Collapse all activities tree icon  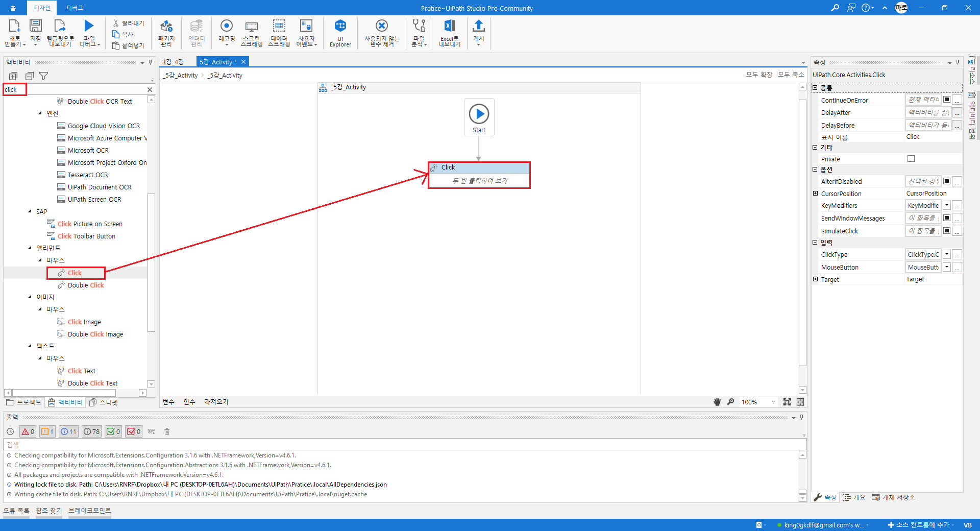point(29,76)
